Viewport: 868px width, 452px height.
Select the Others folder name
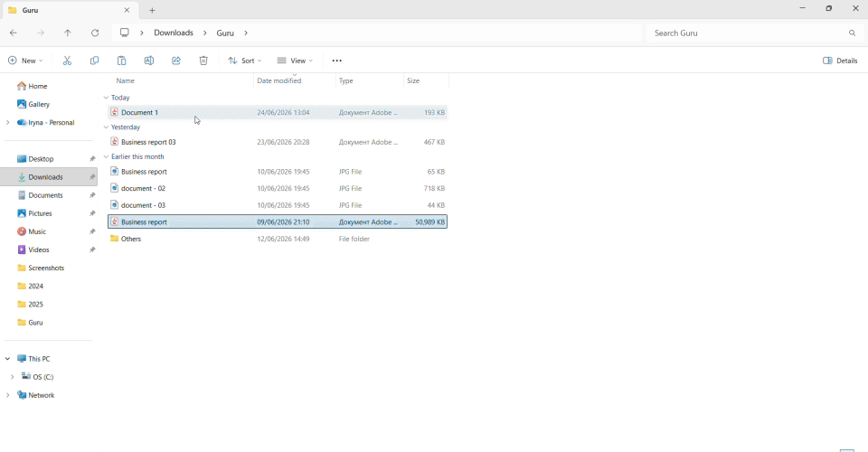[130, 239]
